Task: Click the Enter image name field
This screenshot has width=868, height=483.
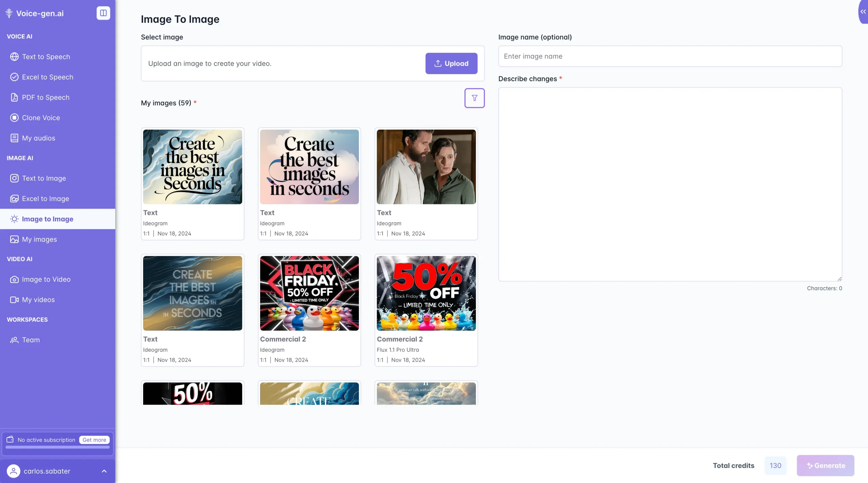Action: (x=670, y=56)
